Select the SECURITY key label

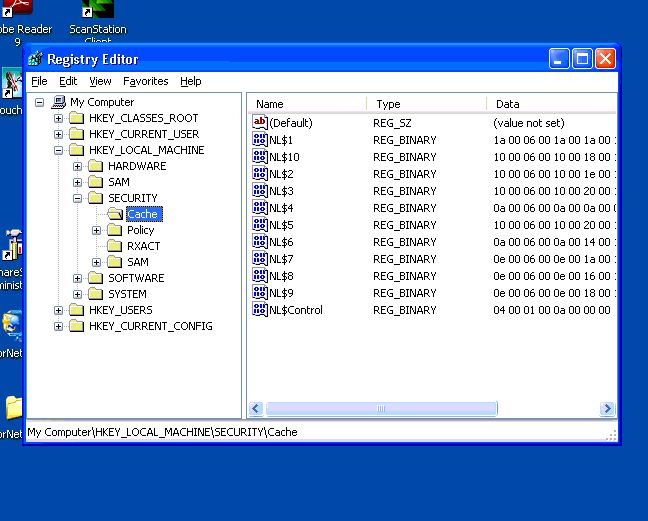point(133,198)
